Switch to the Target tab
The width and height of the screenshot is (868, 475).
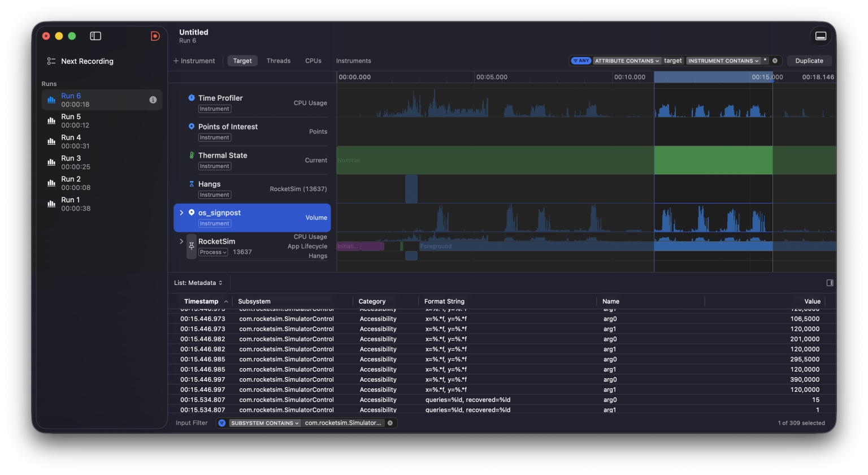pyautogui.click(x=242, y=61)
